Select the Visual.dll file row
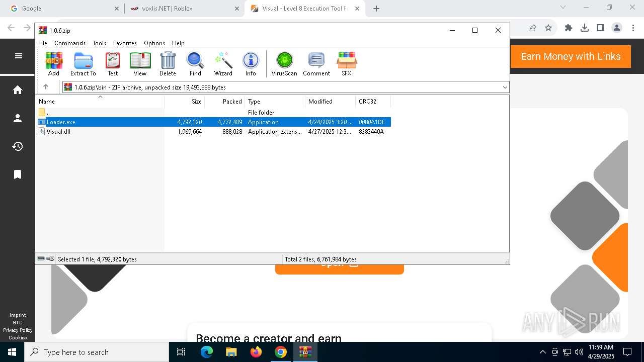Image resolution: width=644 pixels, height=362 pixels. click(214, 132)
